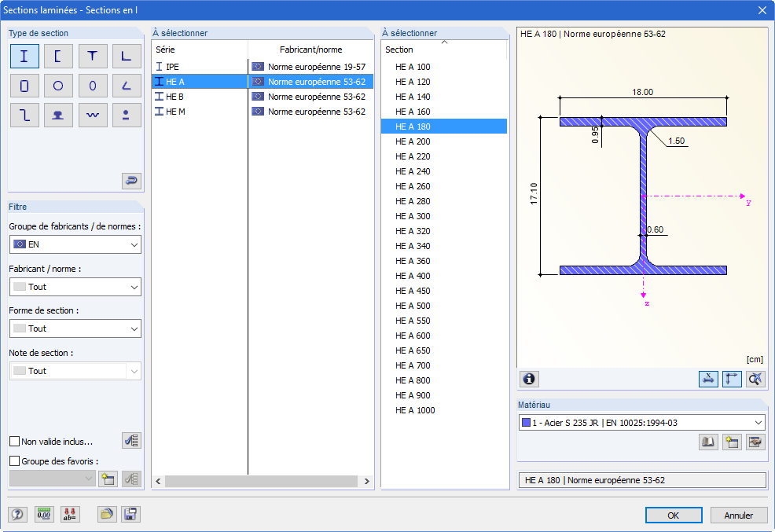Click the filter icon beside favorites group dropdown
This screenshot has width=775, height=532.
(131, 479)
